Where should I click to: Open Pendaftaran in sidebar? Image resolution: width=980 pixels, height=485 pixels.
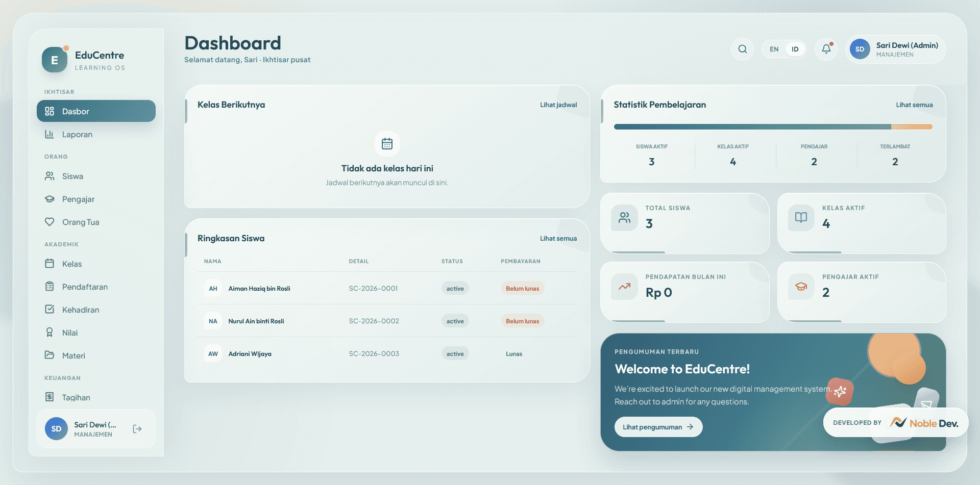click(96, 287)
